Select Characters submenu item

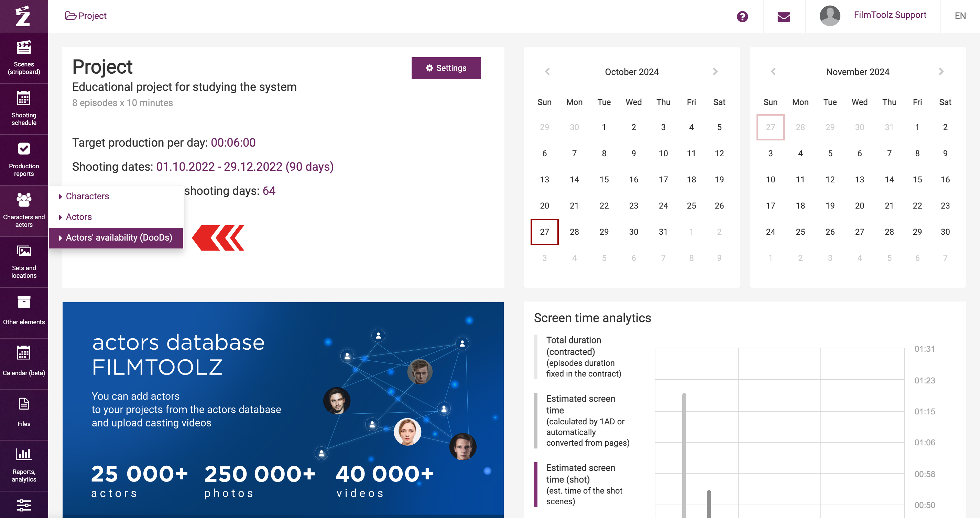116,196
